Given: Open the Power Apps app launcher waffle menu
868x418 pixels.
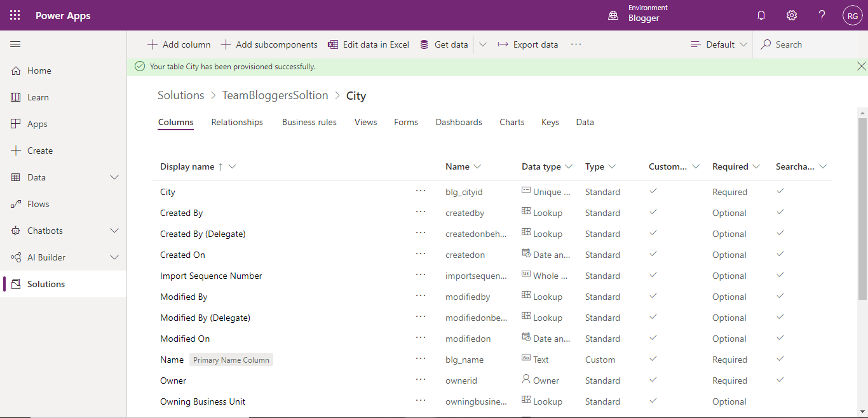Looking at the screenshot, I should pyautogui.click(x=14, y=15).
